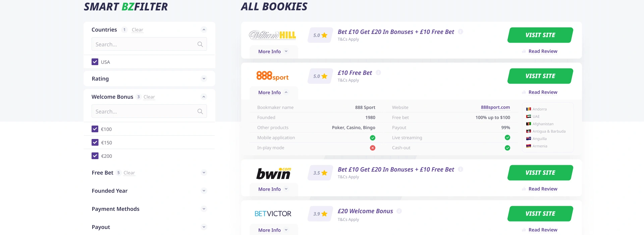Click info icon beside £20 Welcome Bonus
Viewport: 644px width, 235px height.
399,211
